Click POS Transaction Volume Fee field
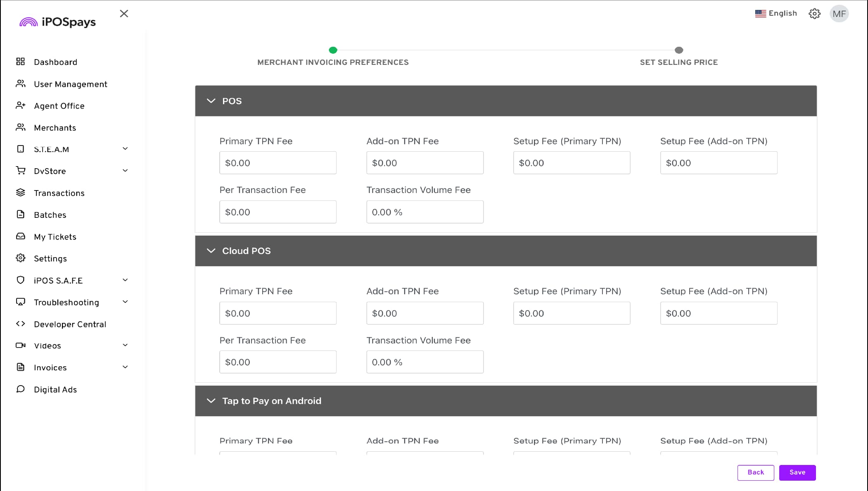Image resolution: width=868 pixels, height=491 pixels. [x=425, y=212]
